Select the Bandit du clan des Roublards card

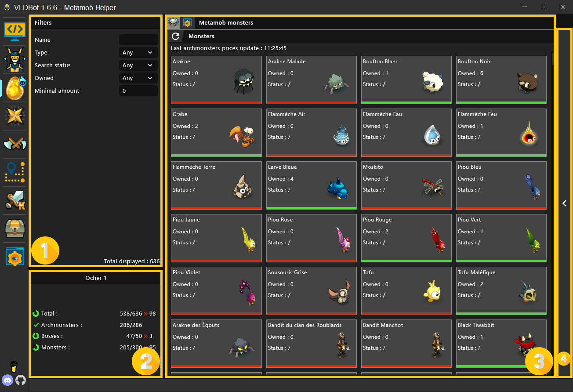coord(312,343)
